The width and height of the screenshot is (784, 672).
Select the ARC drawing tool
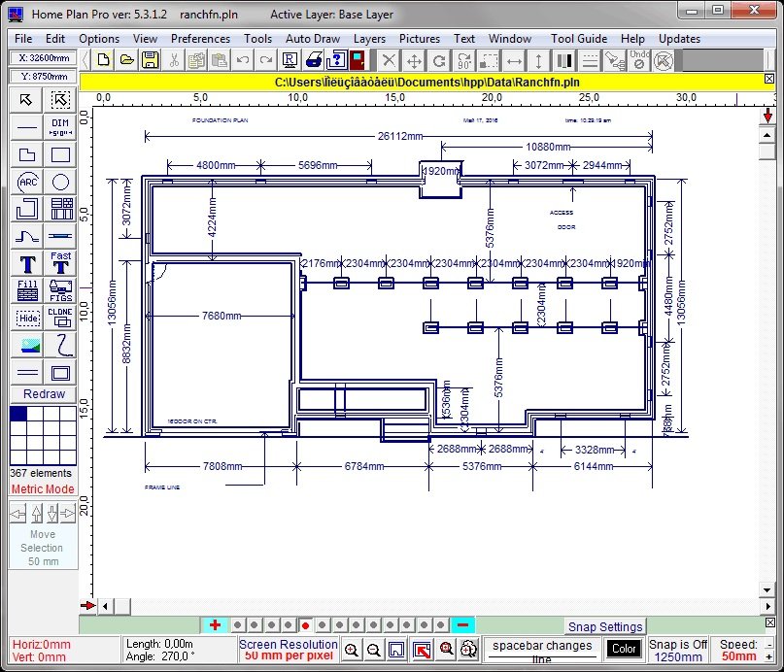[28, 182]
